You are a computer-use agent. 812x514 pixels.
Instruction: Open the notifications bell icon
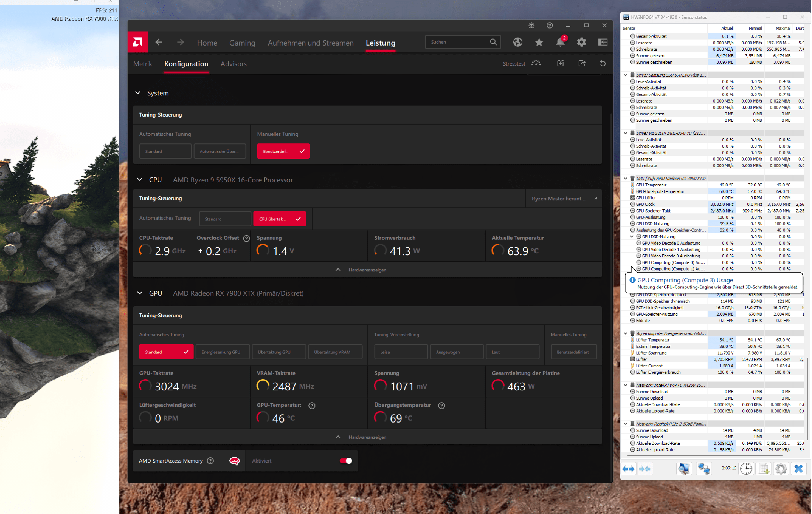[x=560, y=42]
